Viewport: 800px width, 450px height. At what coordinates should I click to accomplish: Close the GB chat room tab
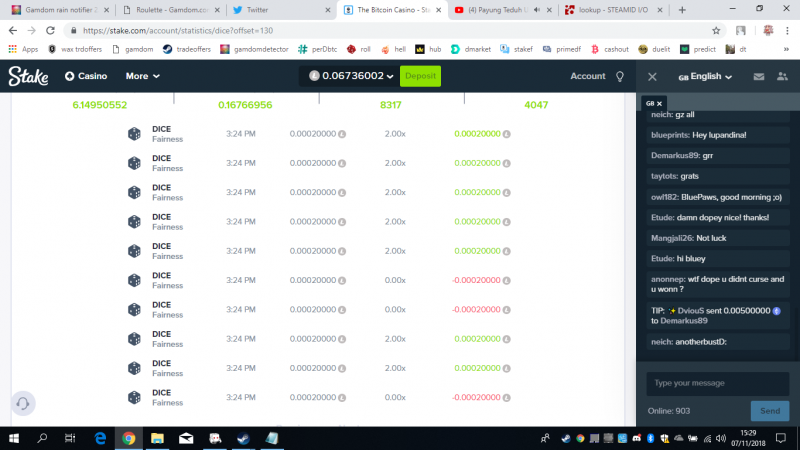tap(659, 104)
